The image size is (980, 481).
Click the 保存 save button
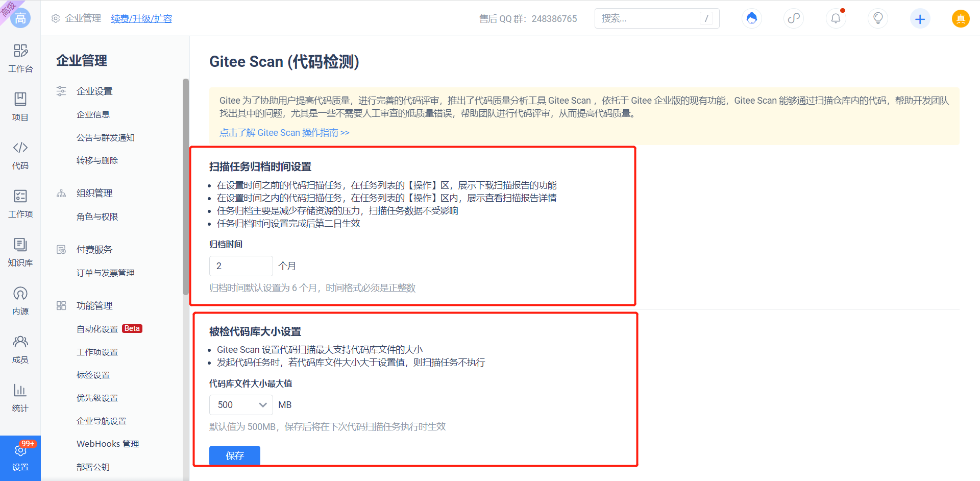tap(235, 455)
